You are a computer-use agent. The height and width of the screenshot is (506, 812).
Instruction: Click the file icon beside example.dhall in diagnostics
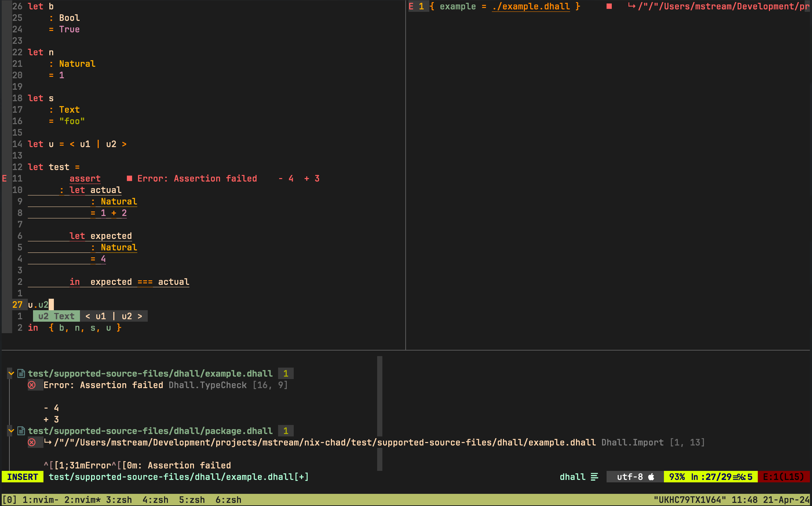[21, 374]
